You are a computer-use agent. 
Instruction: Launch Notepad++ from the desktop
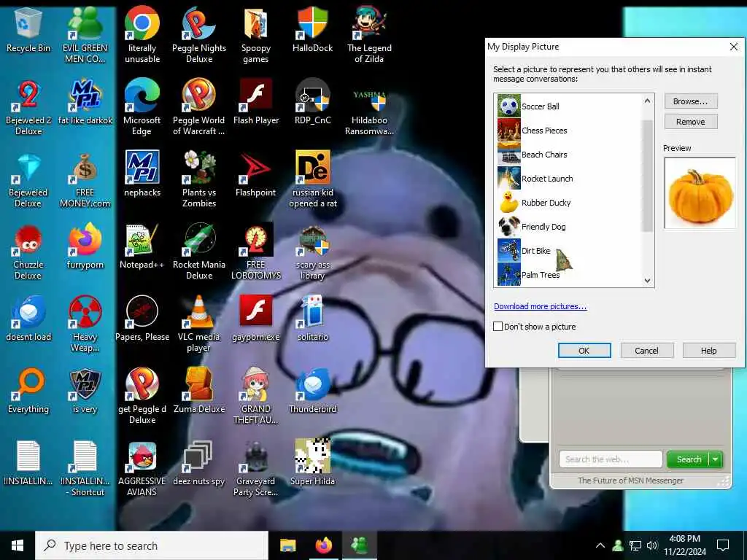(x=142, y=248)
